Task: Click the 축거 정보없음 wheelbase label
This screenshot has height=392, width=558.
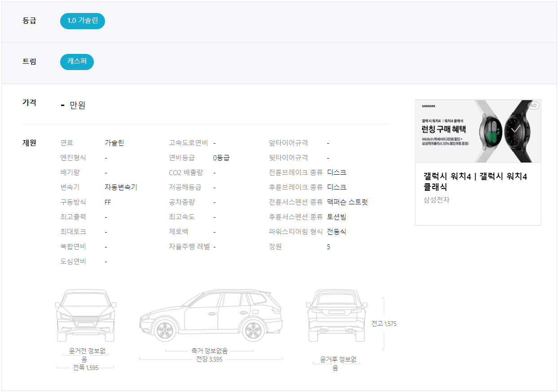Action: click(209, 351)
